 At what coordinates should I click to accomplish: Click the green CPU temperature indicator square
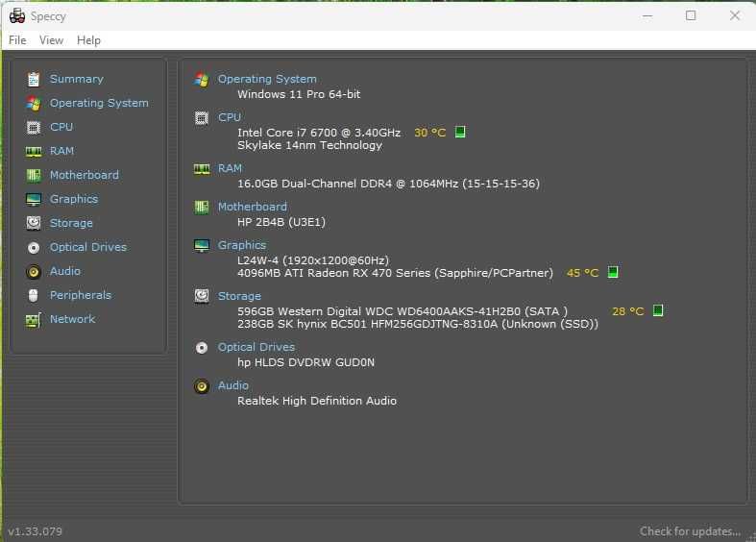point(460,132)
